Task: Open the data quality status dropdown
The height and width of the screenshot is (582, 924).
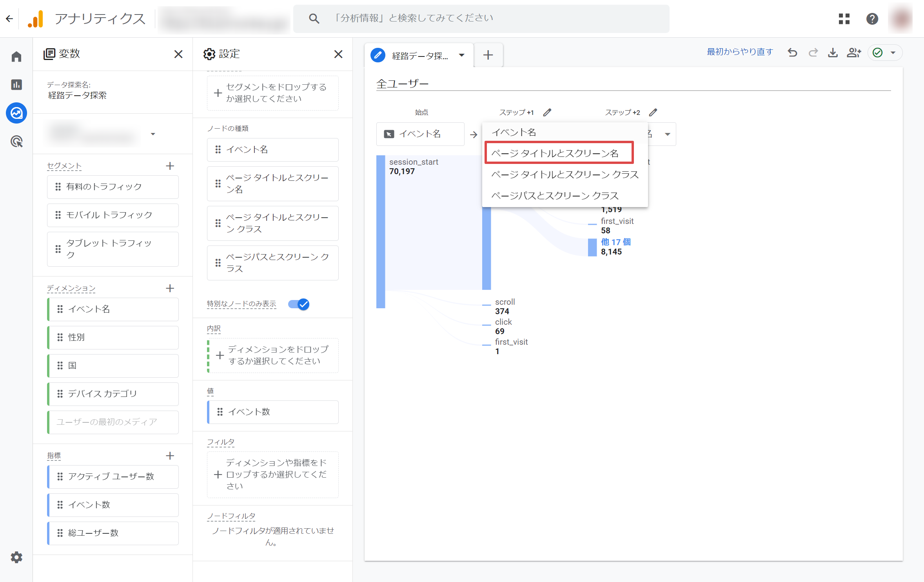Action: tap(885, 53)
